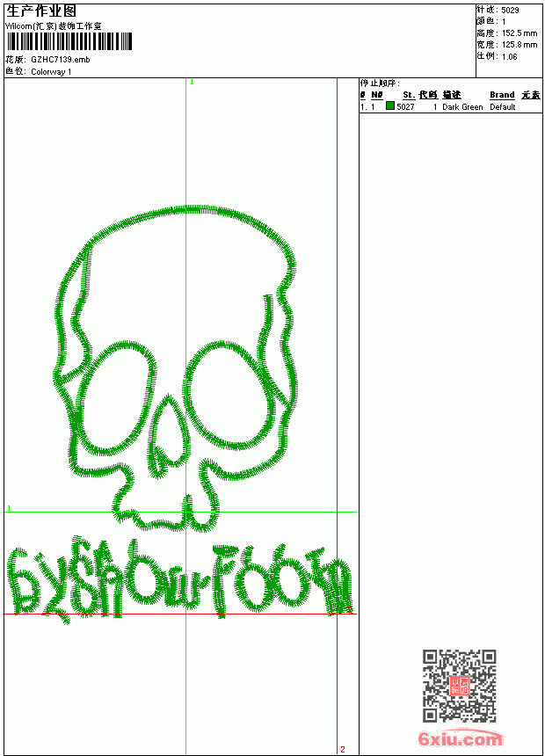Viewport: 545px width, 756px height.
Task: Click green guide marker 1 at top
Action: (x=192, y=82)
